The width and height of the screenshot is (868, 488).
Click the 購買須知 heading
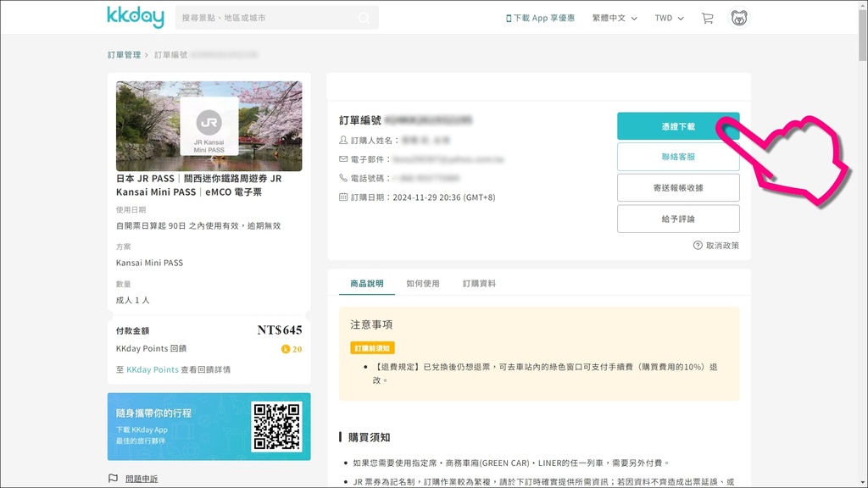click(370, 438)
